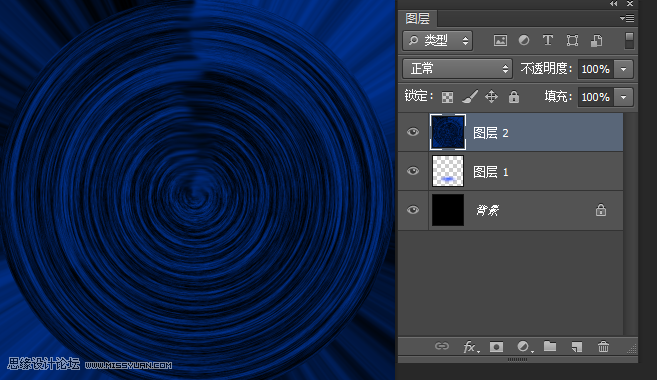Add a layer mask icon

point(497,347)
